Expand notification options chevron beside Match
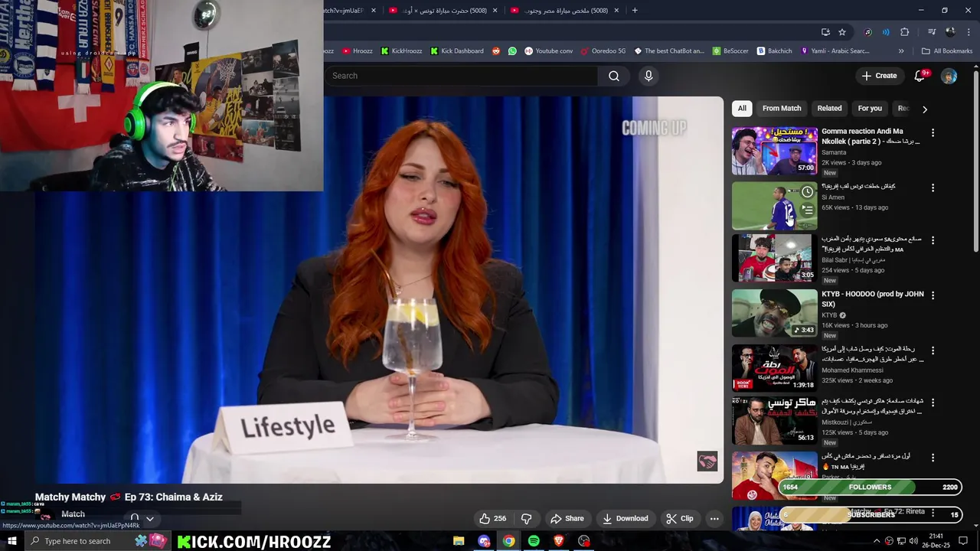The width and height of the screenshot is (980, 551). coord(150,518)
